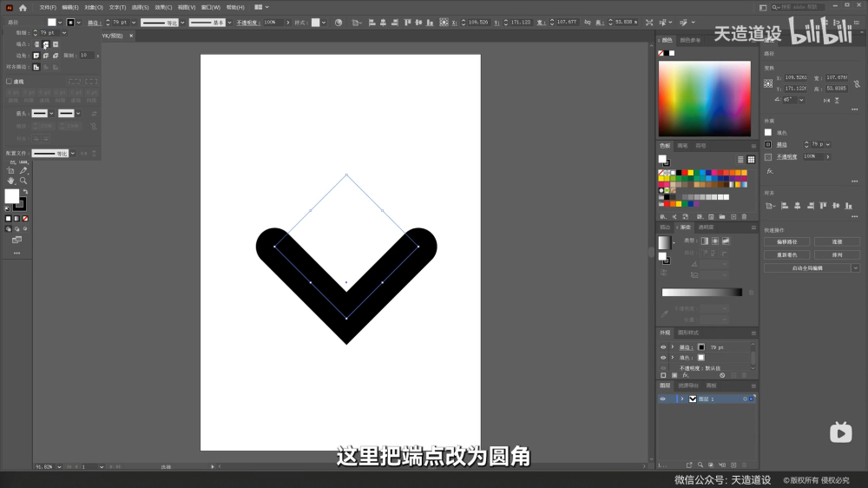Select the Hand tool in the toolbox
The width and height of the screenshot is (868, 488).
10,181
